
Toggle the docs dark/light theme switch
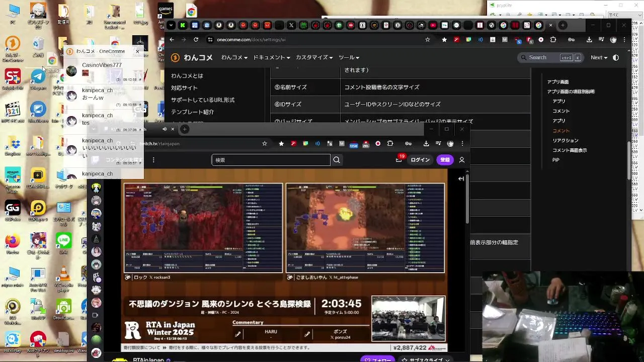(616, 58)
